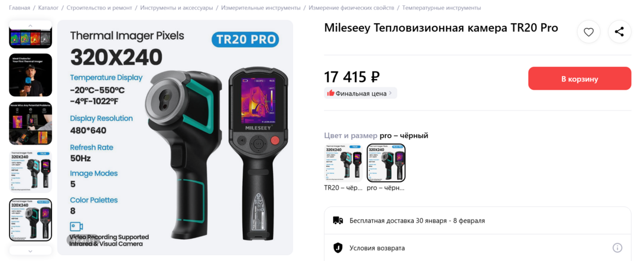
Task: Click the info icon beside Условия возврата
Action: (x=617, y=248)
